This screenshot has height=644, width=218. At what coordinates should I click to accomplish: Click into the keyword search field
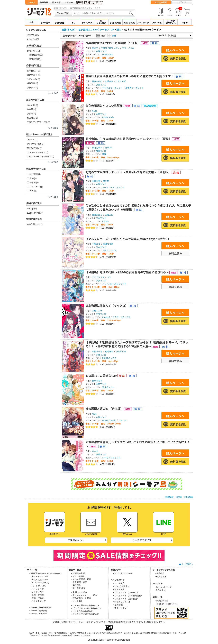click(101, 13)
